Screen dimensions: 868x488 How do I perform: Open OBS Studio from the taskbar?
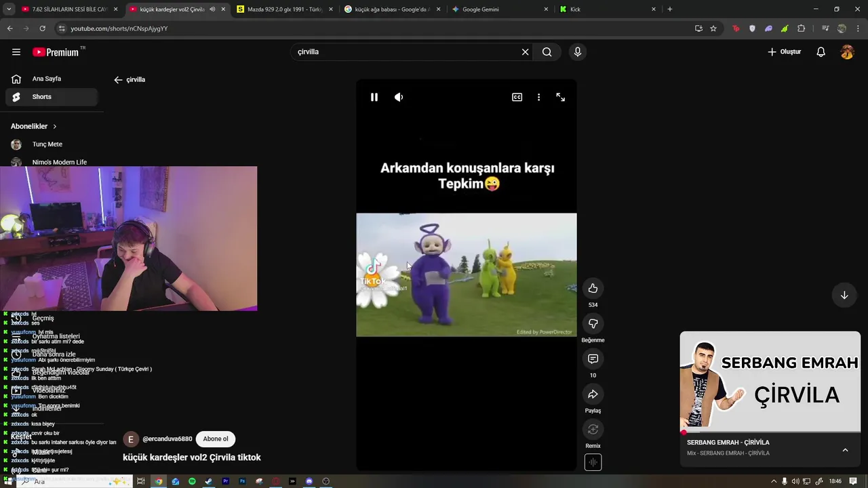pos(326,481)
